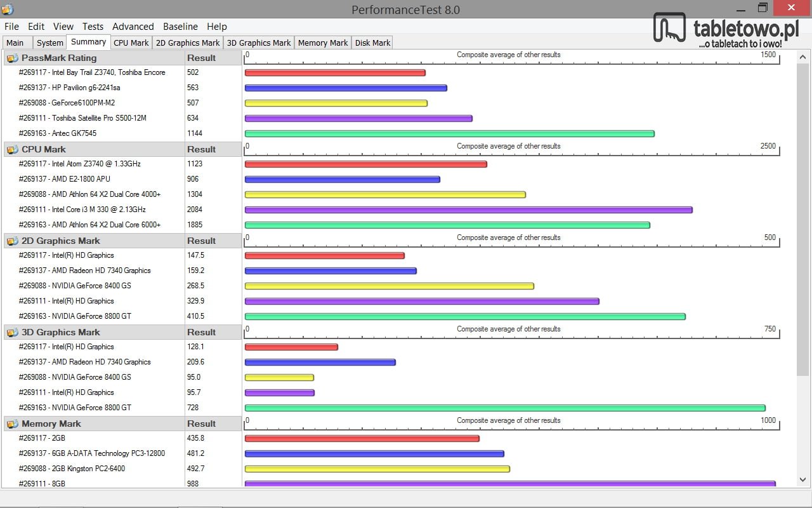Switch to the 3D Graphics Mark tab
This screenshot has height=508, width=812.
tap(259, 43)
